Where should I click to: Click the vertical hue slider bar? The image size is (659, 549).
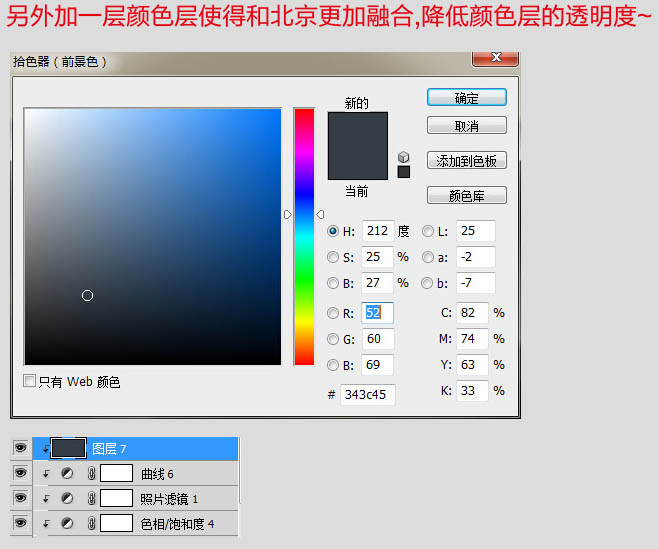pyautogui.click(x=304, y=237)
